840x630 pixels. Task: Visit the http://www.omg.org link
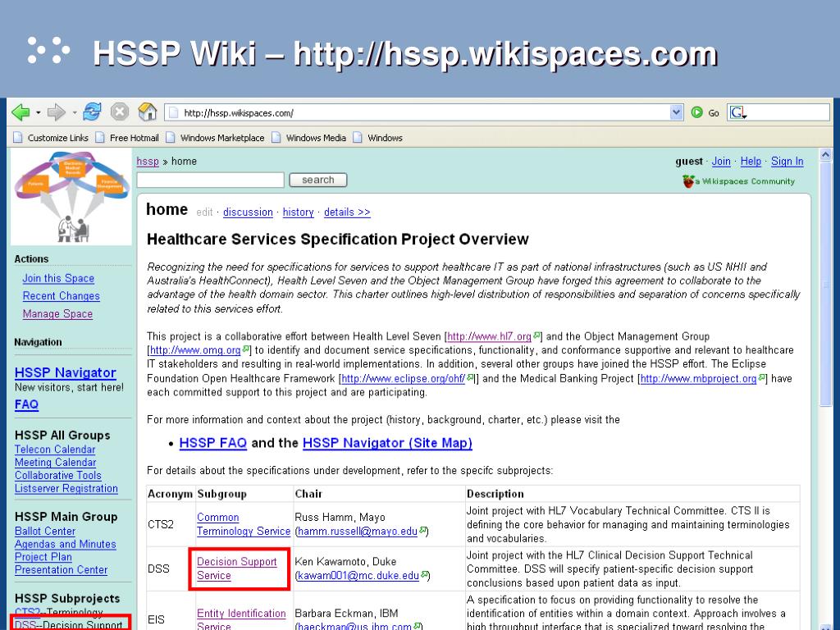(195, 350)
